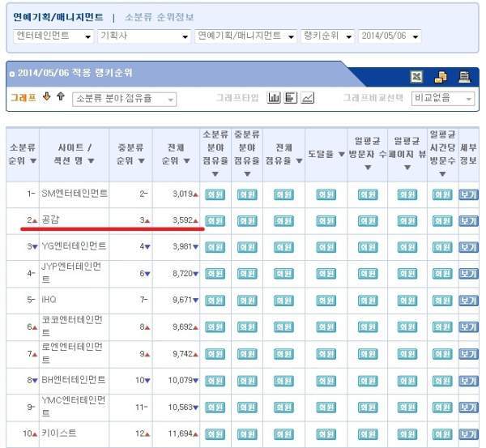Click 보기 button for IHQ row
The height and width of the screenshot is (448, 486).
[x=468, y=301]
